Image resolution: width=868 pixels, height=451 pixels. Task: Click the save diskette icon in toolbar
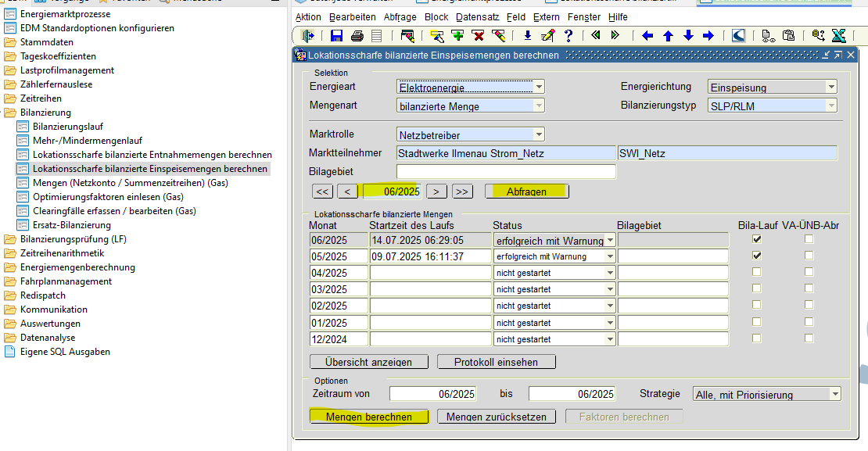pyautogui.click(x=337, y=35)
